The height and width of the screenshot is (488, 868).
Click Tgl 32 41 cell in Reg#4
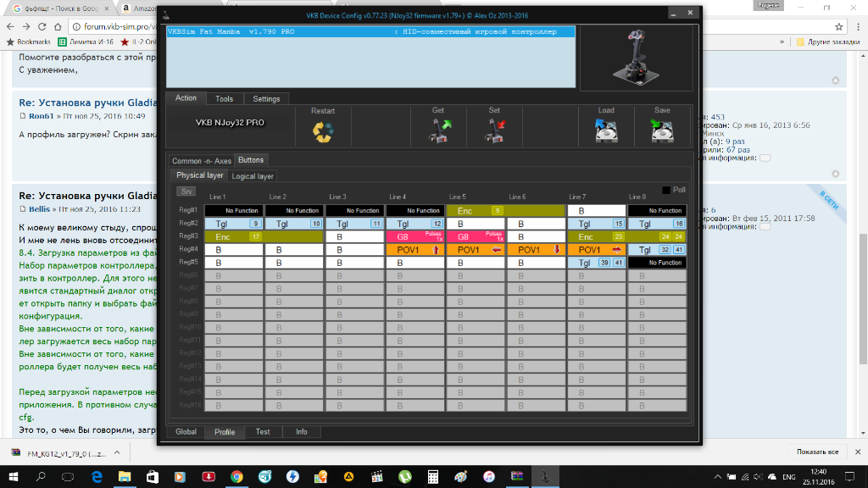(x=657, y=250)
